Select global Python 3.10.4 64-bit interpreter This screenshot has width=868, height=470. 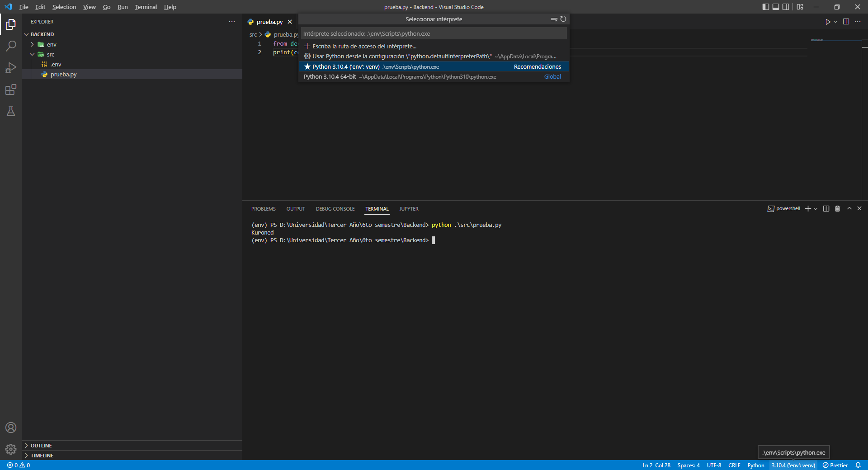(x=434, y=76)
